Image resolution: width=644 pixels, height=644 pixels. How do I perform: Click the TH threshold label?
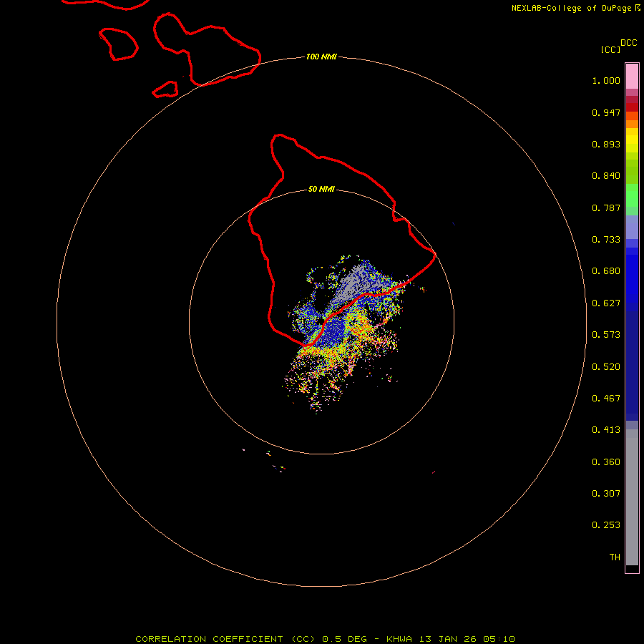(615, 557)
